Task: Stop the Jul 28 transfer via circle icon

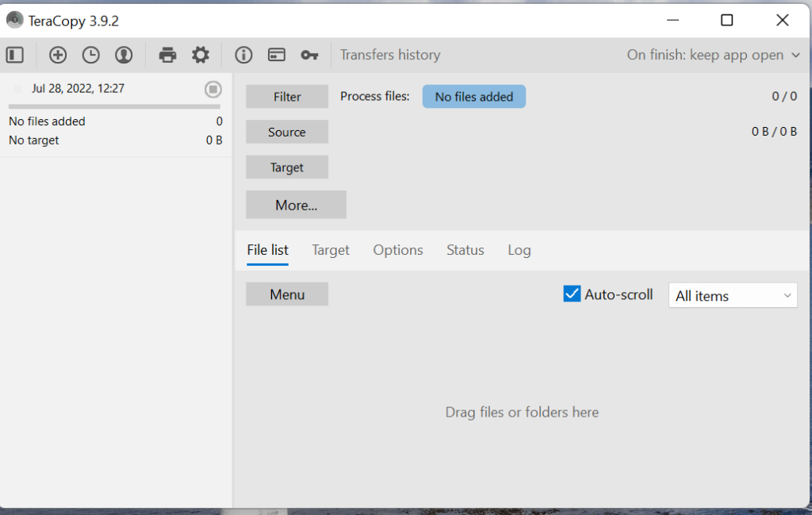Action: click(x=213, y=89)
